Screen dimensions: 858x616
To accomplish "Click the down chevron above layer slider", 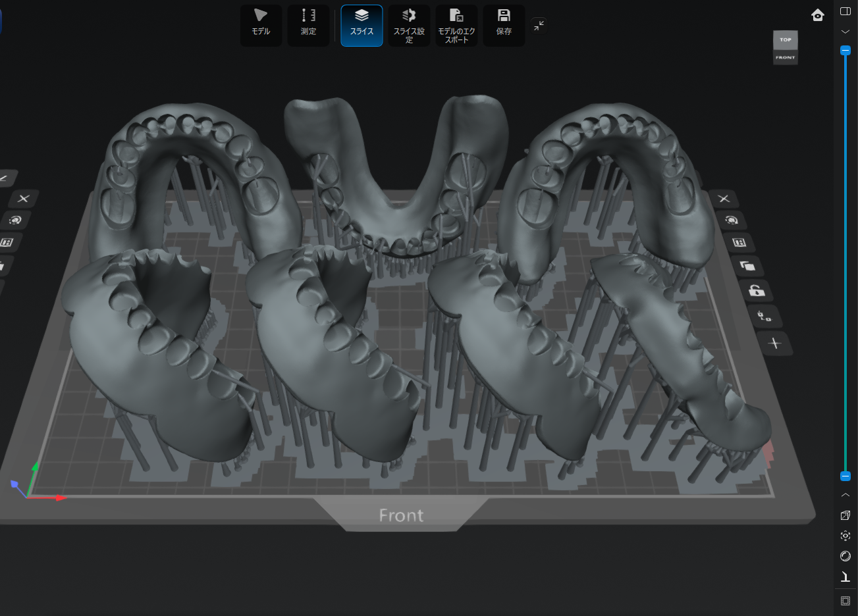I will 845,32.
